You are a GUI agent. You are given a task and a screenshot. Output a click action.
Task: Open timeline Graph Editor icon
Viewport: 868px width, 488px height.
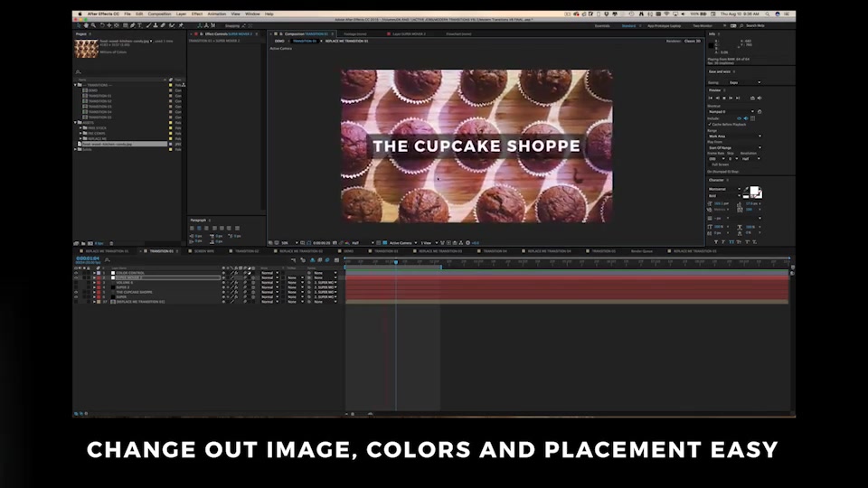click(336, 260)
